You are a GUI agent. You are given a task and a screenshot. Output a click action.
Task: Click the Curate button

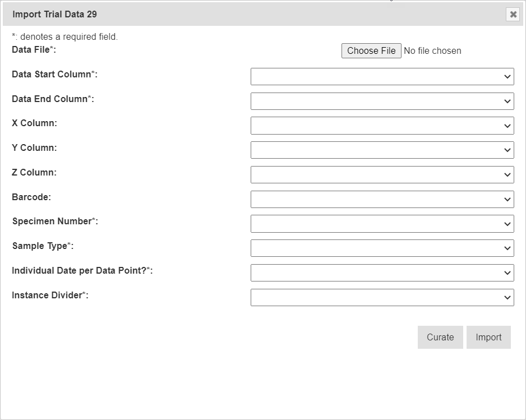pos(440,337)
